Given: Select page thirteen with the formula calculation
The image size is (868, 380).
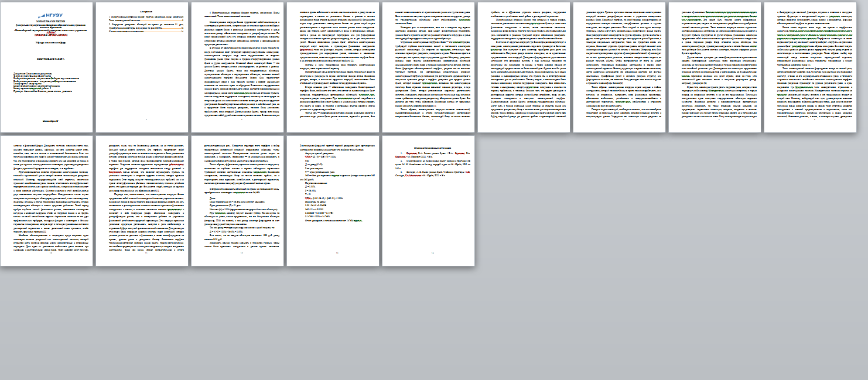Looking at the screenshot, I should 333,200.
